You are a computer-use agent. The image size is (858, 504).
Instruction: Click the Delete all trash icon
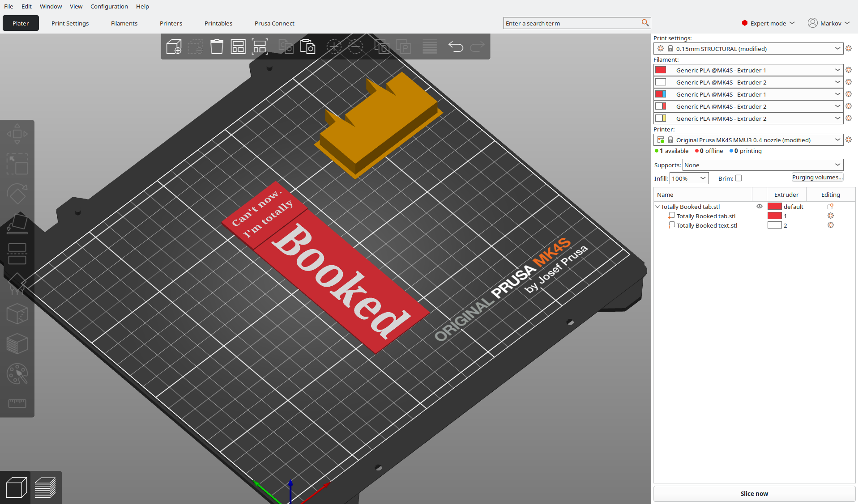217,47
